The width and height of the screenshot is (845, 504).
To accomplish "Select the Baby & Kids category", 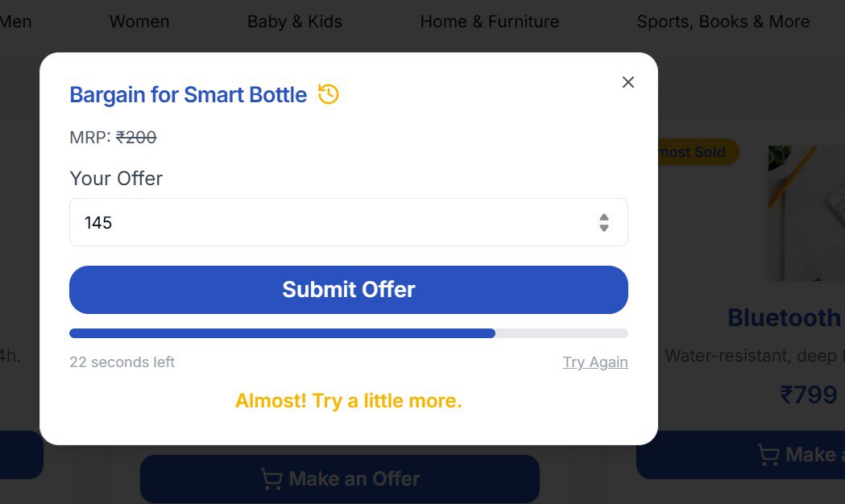I will coord(295,22).
